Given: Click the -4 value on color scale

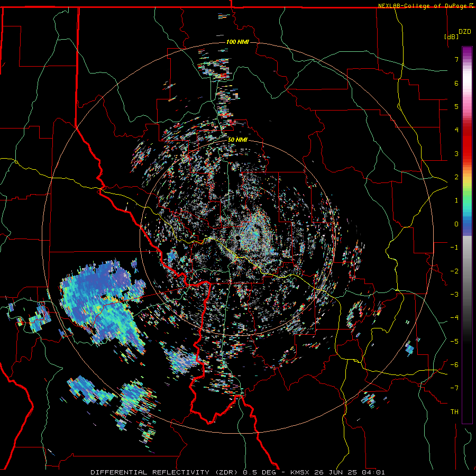Looking at the screenshot, I should point(454,318).
